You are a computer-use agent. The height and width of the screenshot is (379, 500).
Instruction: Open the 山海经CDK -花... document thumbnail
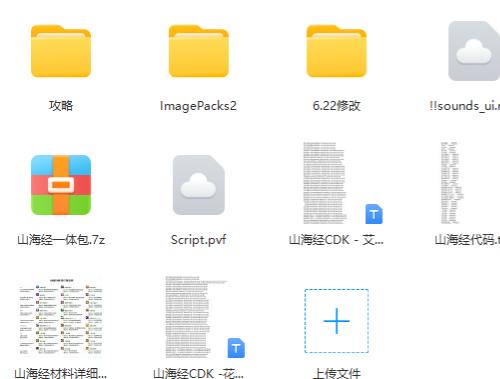pos(188,317)
